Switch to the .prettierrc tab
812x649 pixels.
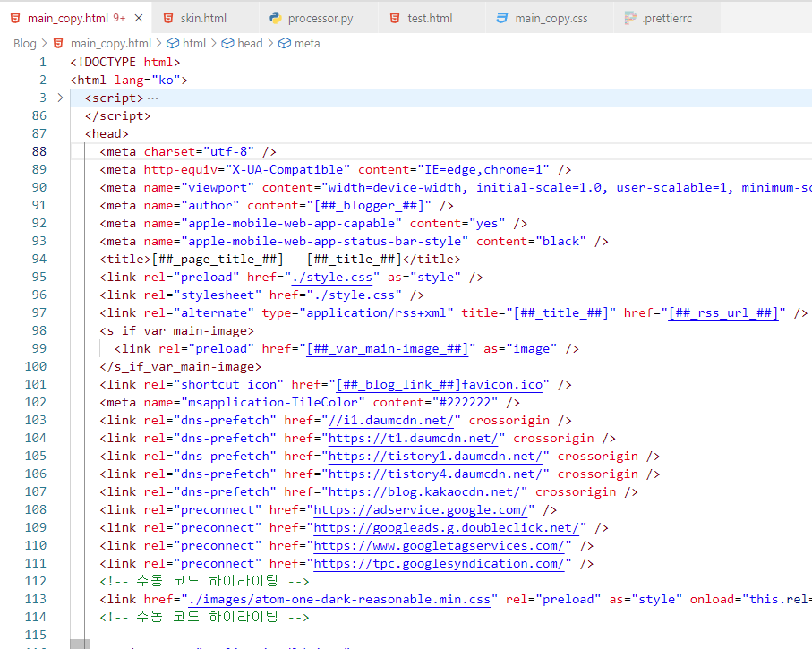click(667, 18)
